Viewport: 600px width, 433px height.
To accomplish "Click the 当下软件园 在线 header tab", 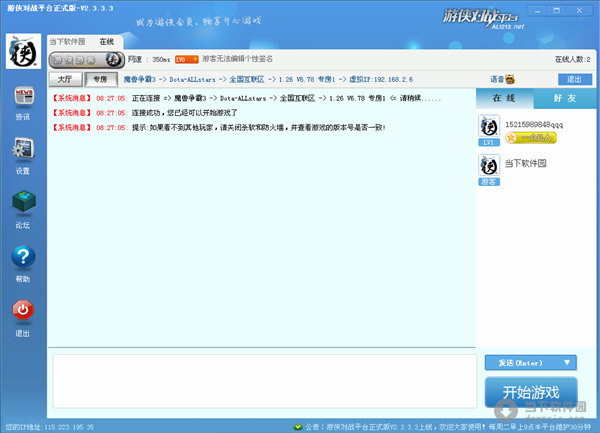I will point(84,42).
